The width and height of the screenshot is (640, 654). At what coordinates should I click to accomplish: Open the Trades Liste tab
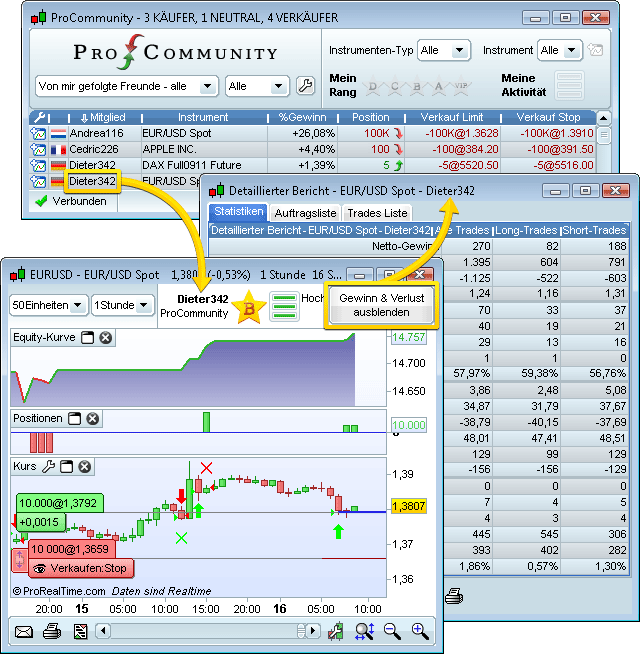pyautogui.click(x=376, y=213)
